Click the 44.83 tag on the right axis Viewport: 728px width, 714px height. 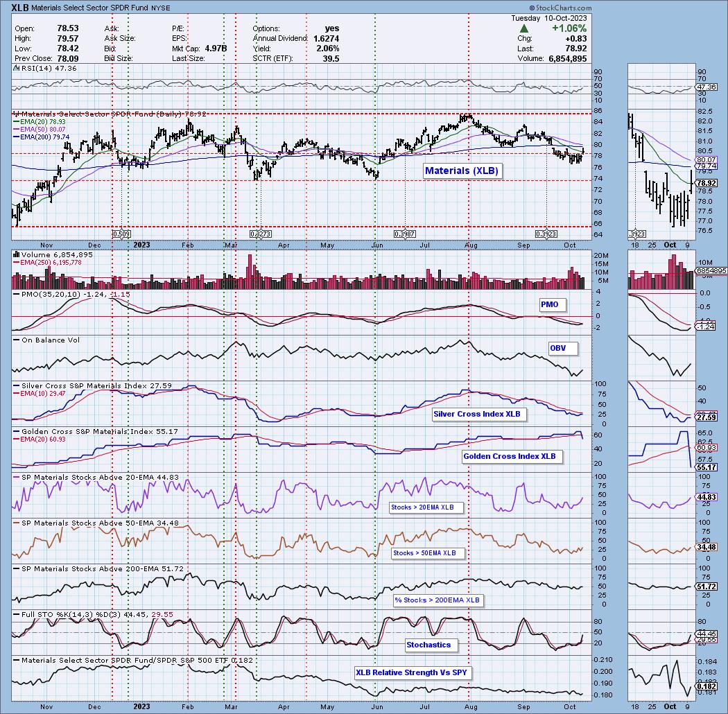pos(707,497)
